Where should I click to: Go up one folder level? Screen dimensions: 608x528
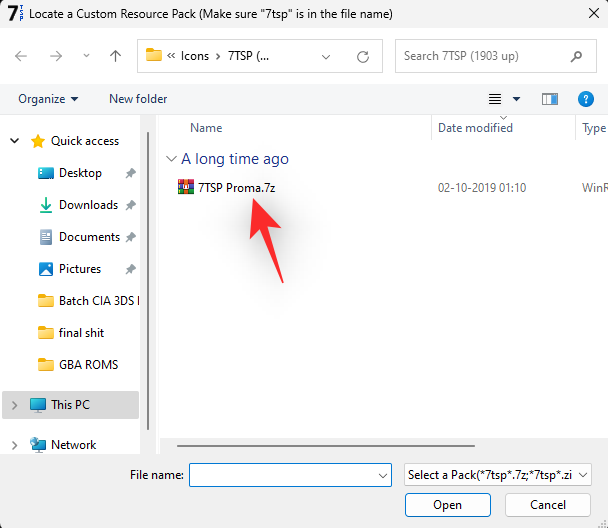point(115,56)
